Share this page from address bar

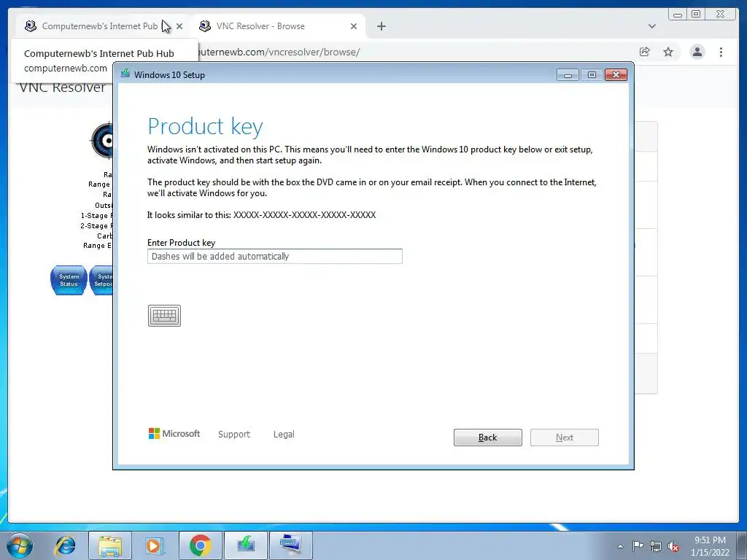click(645, 52)
